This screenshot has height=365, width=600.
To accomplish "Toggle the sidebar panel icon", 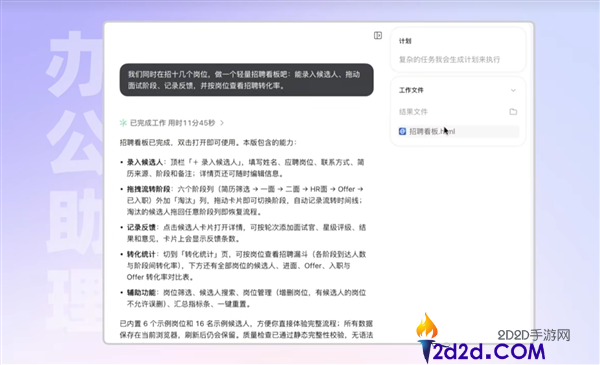I will click(378, 36).
